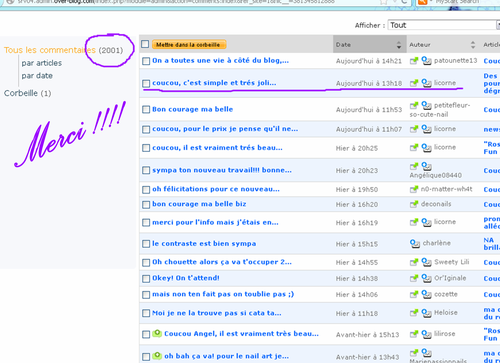Check box for 'Bon courage ma belle' comment
The width and height of the screenshot is (500, 363).
click(146, 110)
